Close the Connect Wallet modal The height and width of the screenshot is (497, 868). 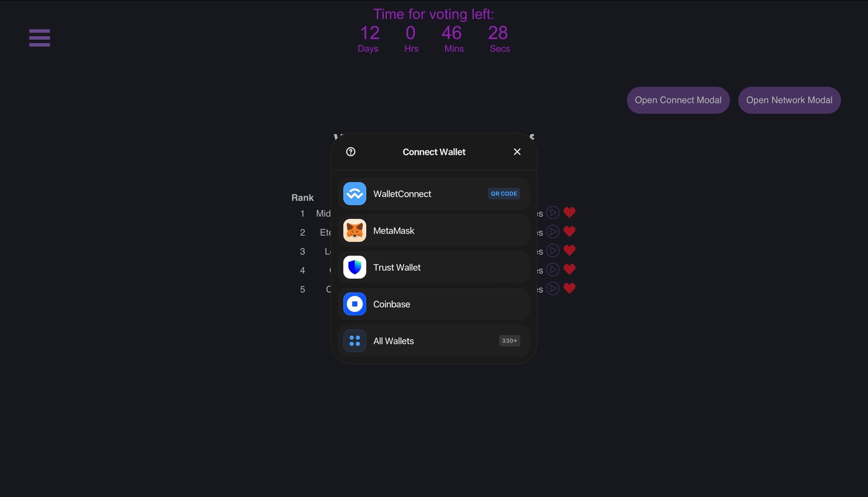click(x=517, y=152)
